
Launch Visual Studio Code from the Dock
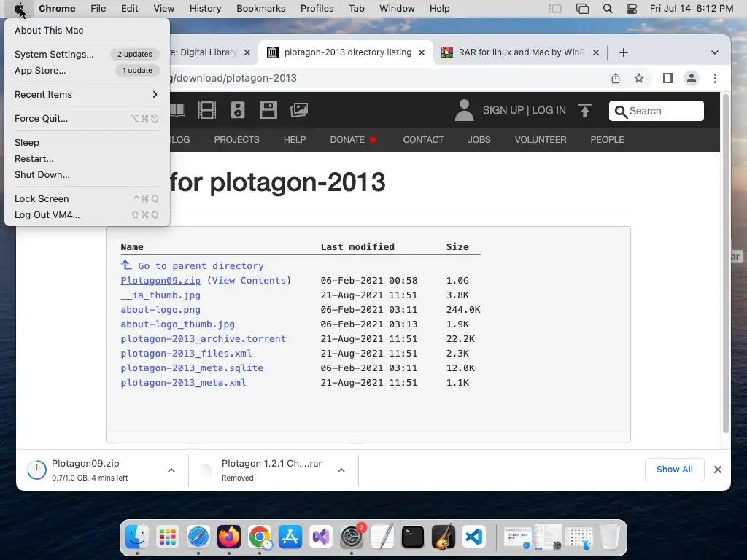pos(474,537)
